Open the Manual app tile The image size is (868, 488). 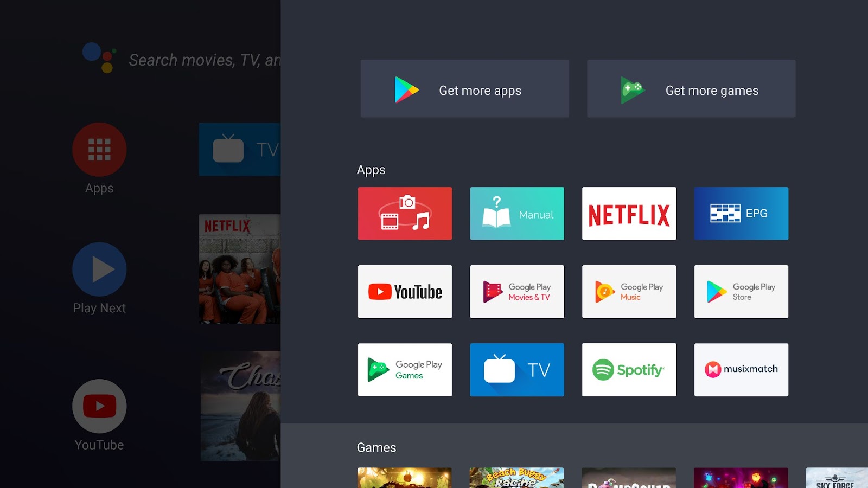(517, 214)
